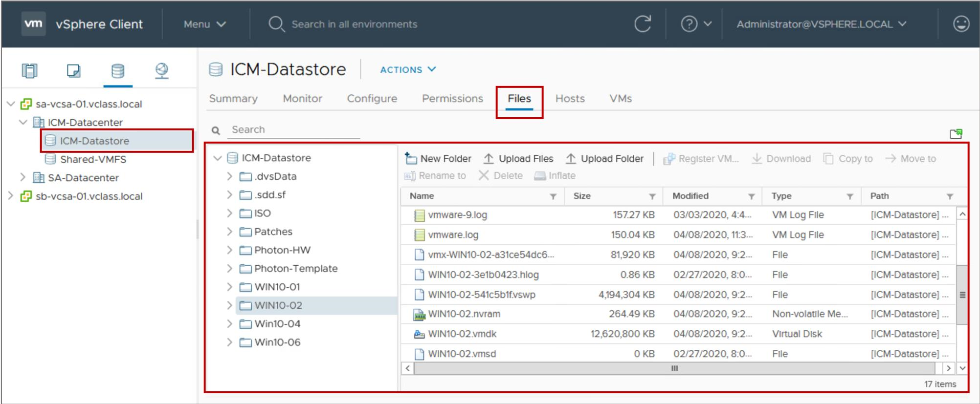Open the Administrator@VSPHERE.LOCAL user menu
The height and width of the screenshot is (404, 980).
coord(822,24)
